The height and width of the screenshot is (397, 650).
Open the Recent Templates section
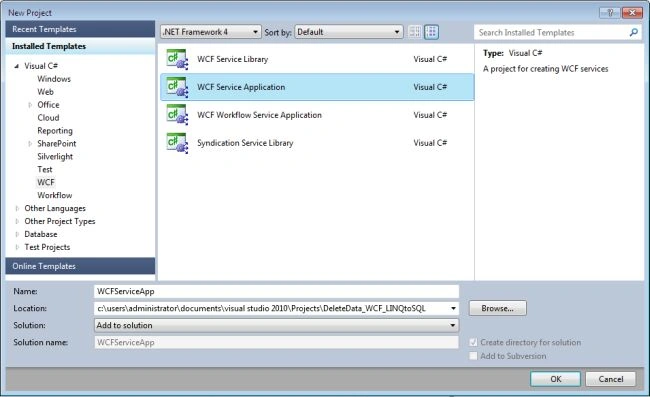coord(80,29)
